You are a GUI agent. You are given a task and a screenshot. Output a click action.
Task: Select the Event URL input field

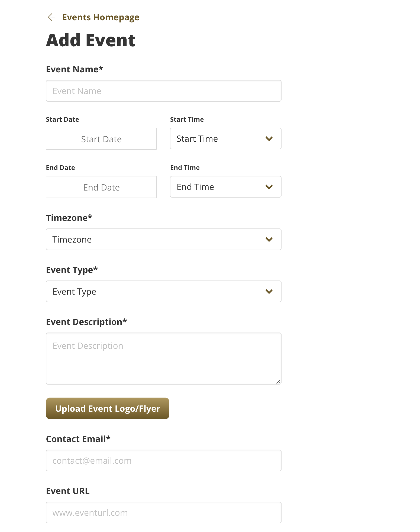(163, 512)
